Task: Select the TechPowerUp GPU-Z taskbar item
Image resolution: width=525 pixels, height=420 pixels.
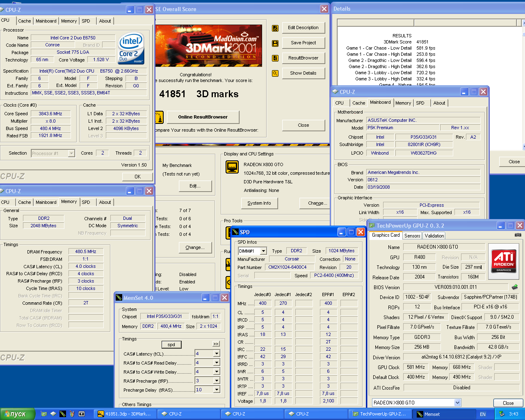Action: [379, 414]
